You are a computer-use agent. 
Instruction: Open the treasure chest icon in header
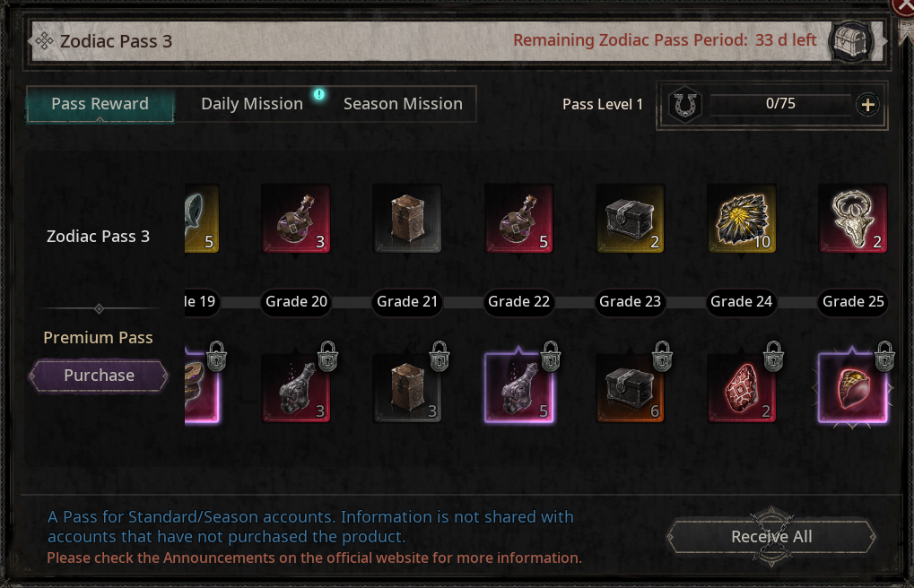tap(851, 41)
